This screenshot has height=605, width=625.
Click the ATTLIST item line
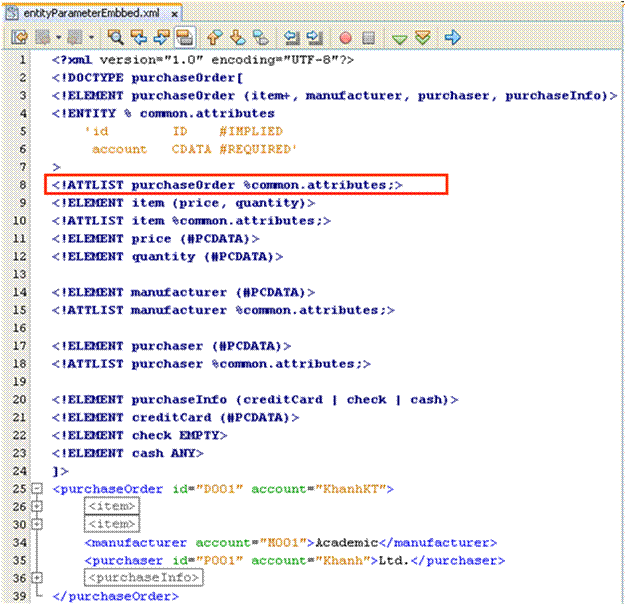click(x=191, y=221)
